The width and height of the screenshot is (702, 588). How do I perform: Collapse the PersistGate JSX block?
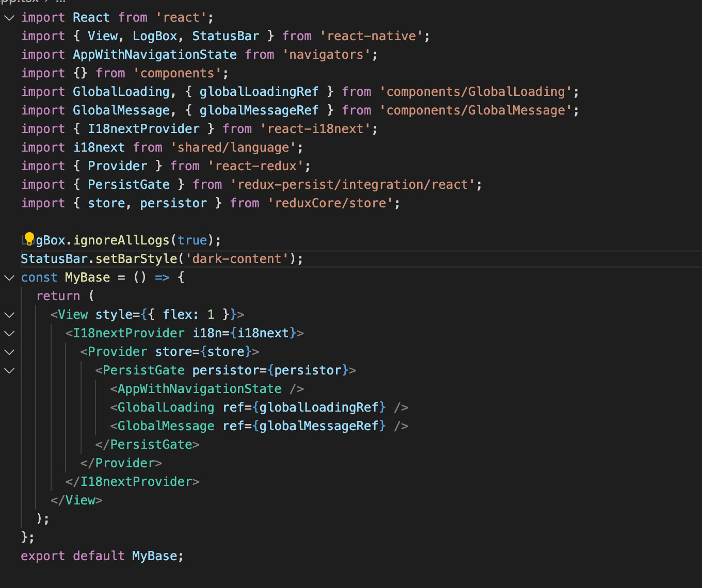[x=9, y=370]
